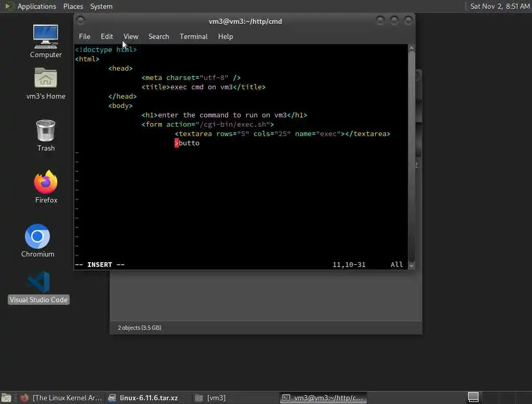Click the terminal vertical scrollbar track
This screenshot has width=532, height=404.
(x=411, y=157)
